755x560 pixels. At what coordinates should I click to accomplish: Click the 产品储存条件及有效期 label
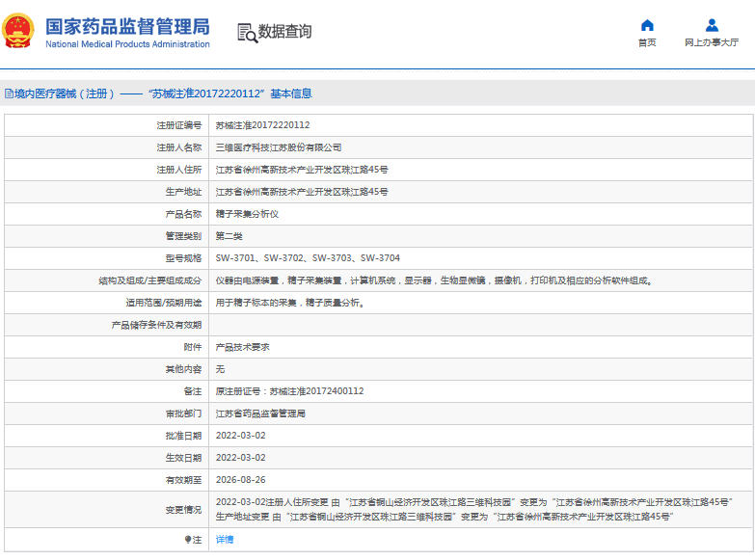pos(156,325)
